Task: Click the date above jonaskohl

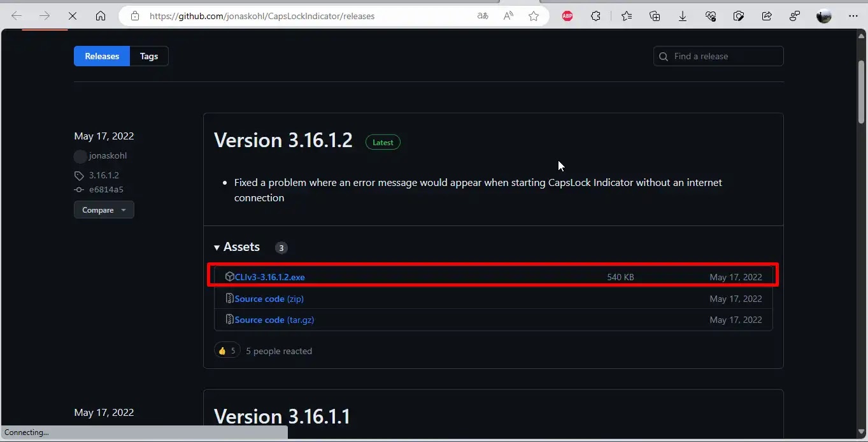Action: coord(104,136)
